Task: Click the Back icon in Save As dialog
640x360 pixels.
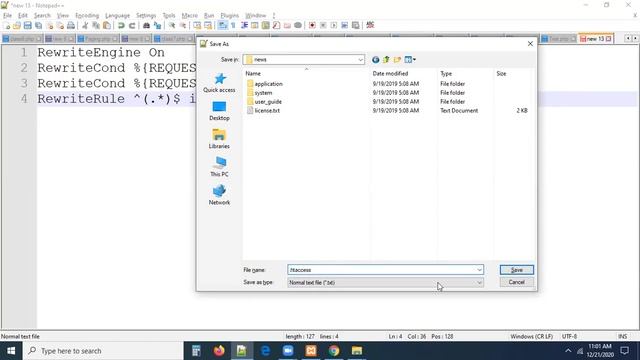Action: (376, 60)
